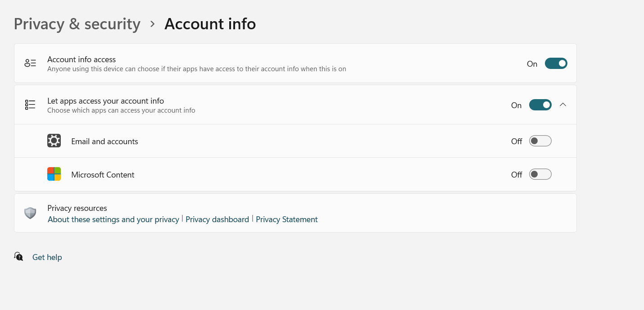Open About these settings and your privacy
The width and height of the screenshot is (644, 310).
click(113, 219)
